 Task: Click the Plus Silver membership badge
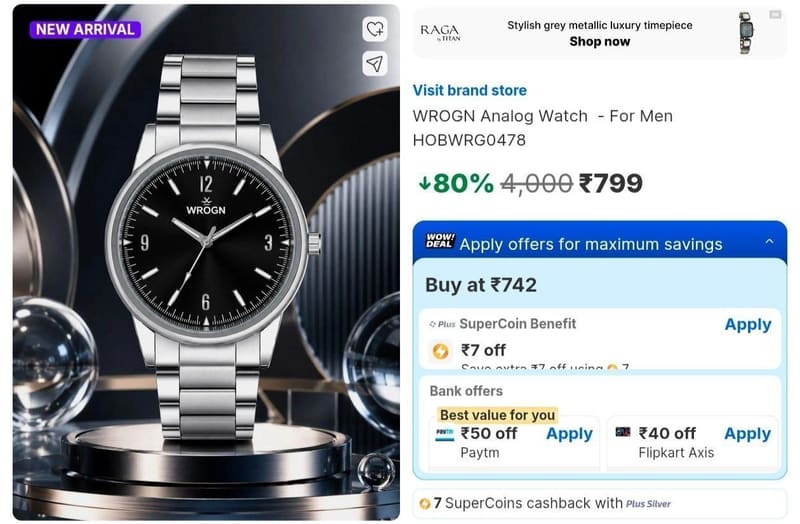(x=648, y=504)
